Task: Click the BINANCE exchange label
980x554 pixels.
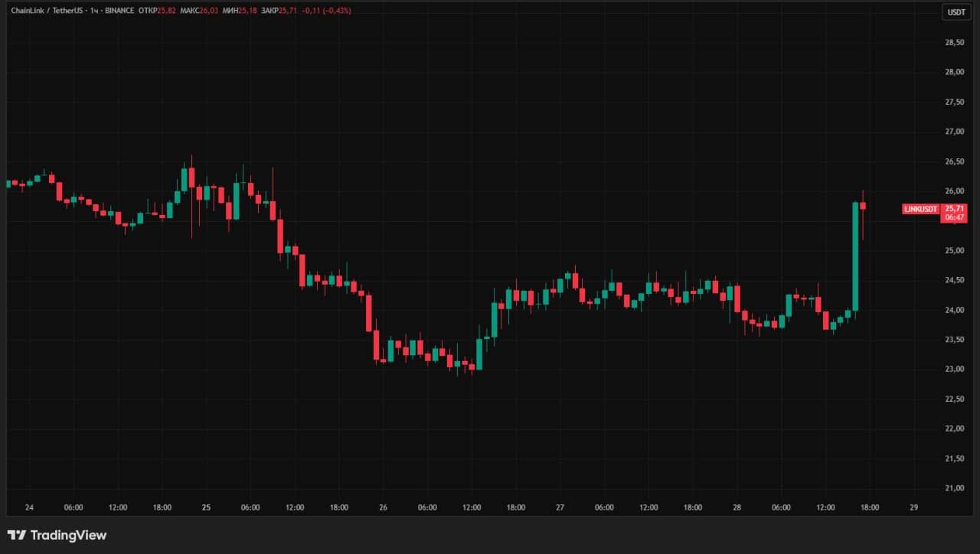Action: pyautogui.click(x=119, y=11)
